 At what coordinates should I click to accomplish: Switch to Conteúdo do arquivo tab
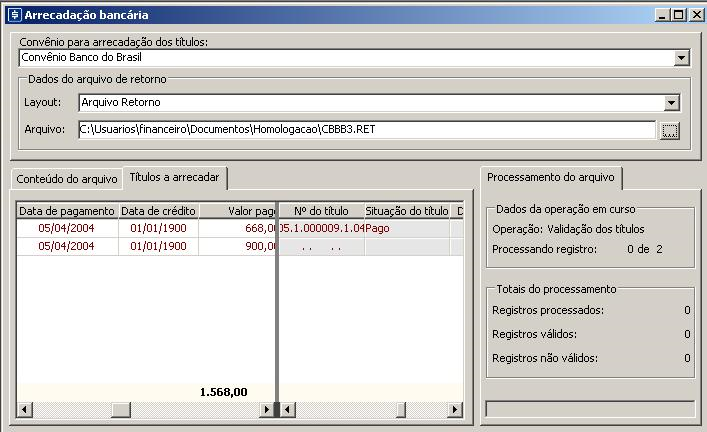pyautogui.click(x=66, y=179)
